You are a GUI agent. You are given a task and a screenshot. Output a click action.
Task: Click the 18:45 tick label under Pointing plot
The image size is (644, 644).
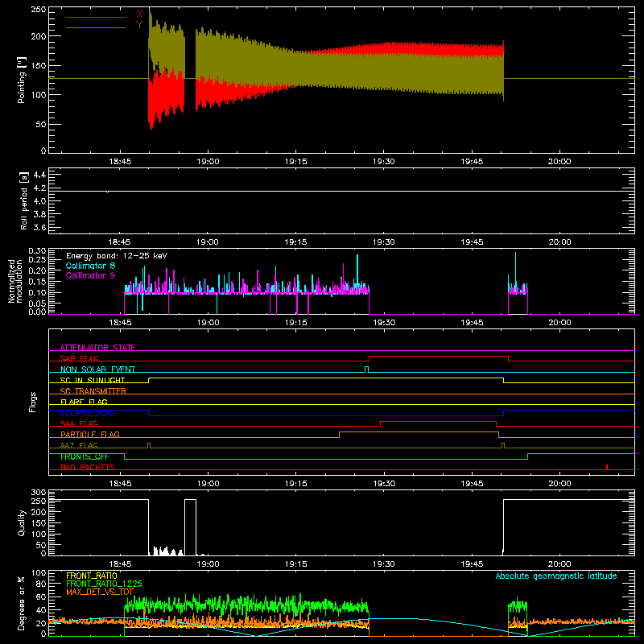pos(120,162)
